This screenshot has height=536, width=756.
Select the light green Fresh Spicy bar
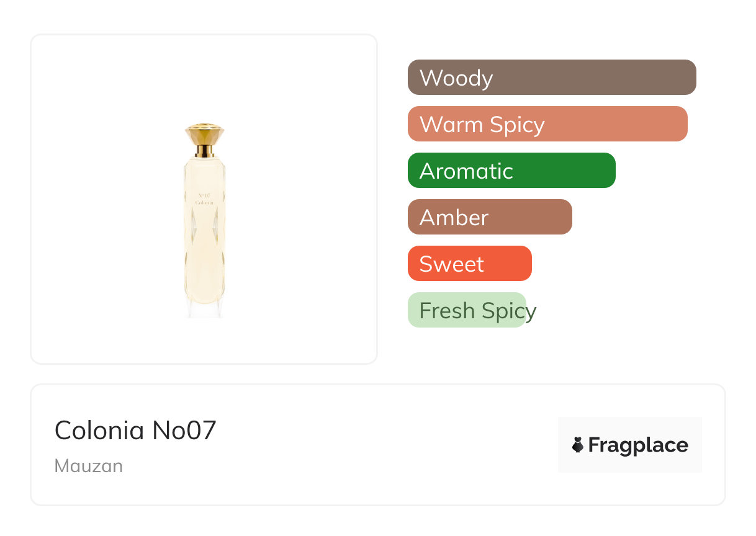coord(466,310)
